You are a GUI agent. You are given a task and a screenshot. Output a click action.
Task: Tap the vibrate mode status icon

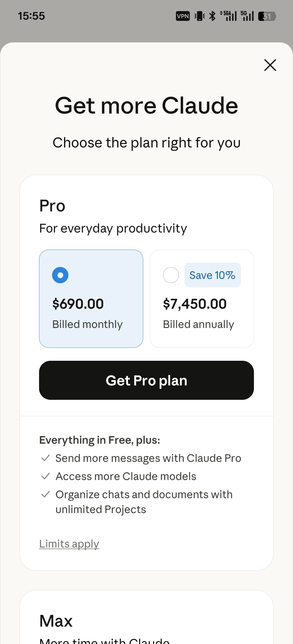pos(199,16)
